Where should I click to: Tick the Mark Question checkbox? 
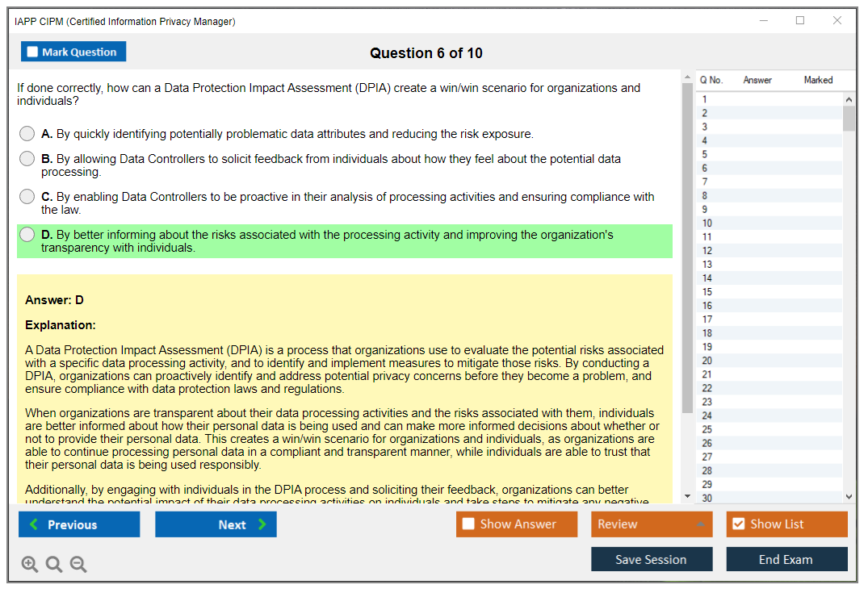[33, 52]
